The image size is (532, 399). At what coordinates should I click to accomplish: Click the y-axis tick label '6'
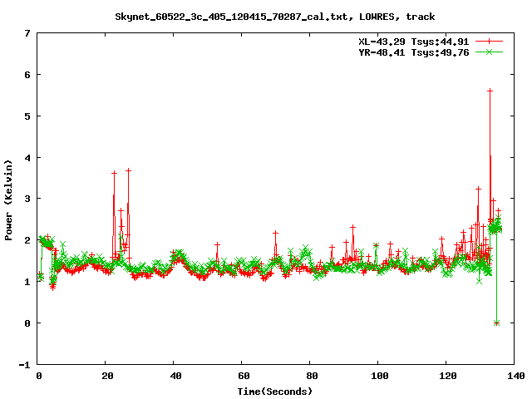(x=27, y=75)
